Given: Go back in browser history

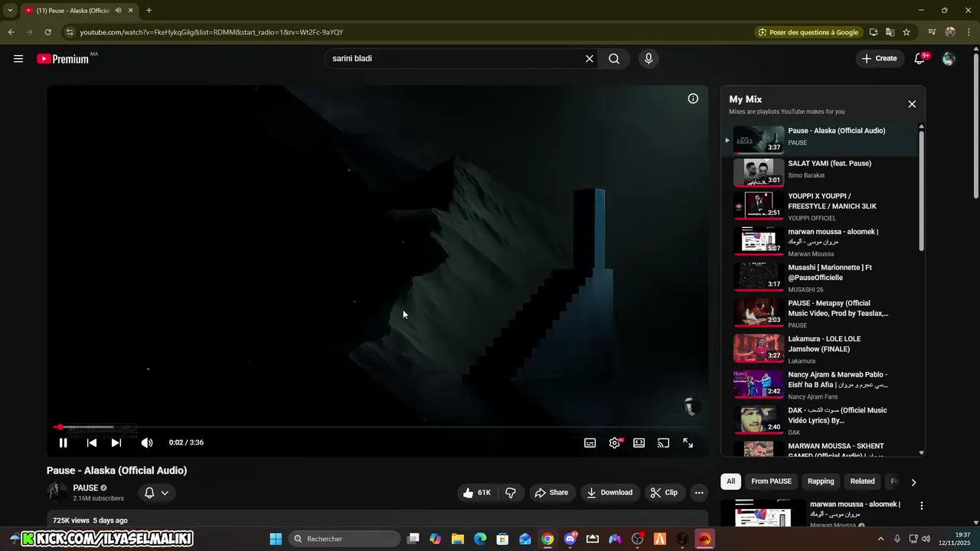Looking at the screenshot, I should coord(11,32).
